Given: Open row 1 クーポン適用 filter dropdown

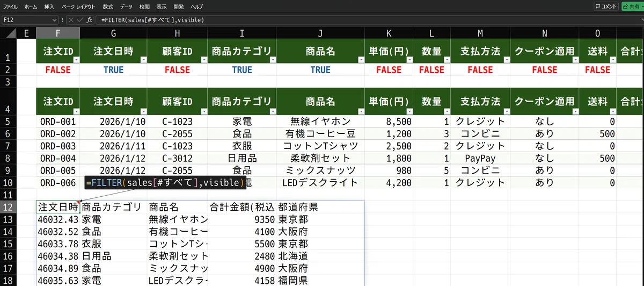Looking at the screenshot, I should pyautogui.click(x=575, y=59).
